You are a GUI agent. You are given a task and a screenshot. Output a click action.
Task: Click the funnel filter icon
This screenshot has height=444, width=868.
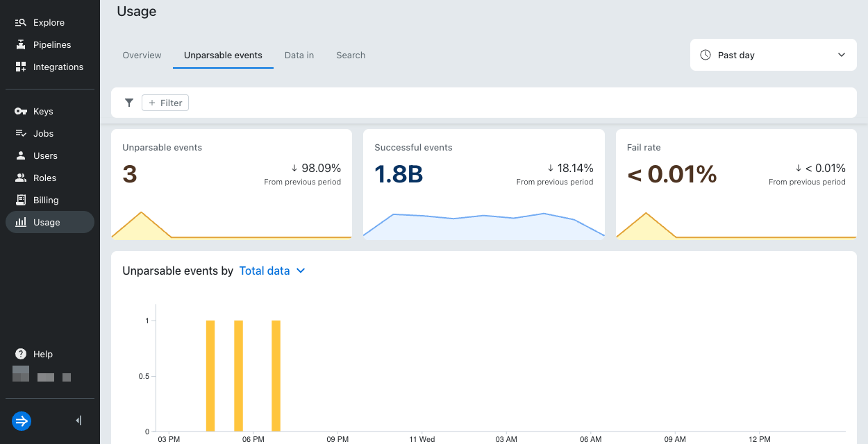(129, 103)
